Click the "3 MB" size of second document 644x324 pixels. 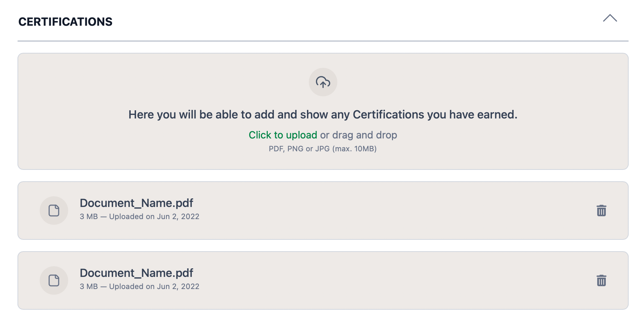pos(89,287)
